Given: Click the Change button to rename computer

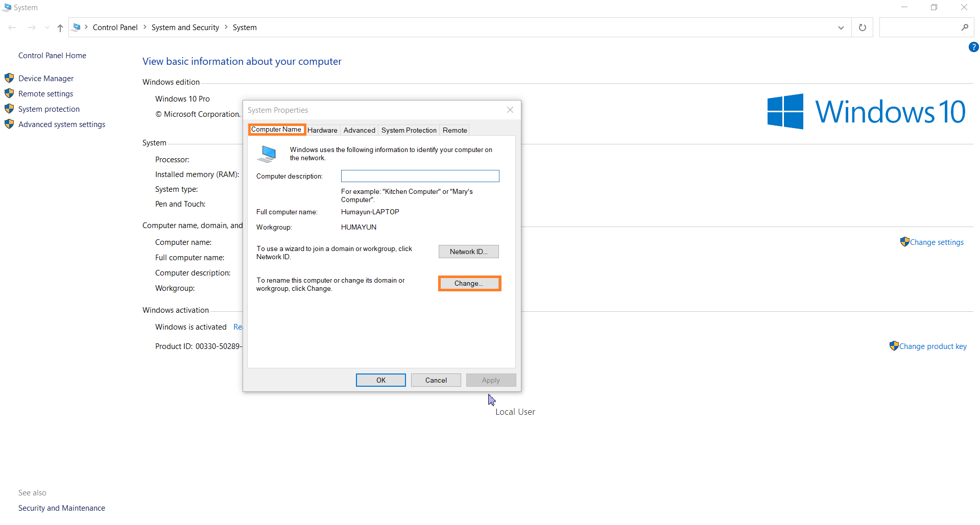Looking at the screenshot, I should [x=469, y=284].
